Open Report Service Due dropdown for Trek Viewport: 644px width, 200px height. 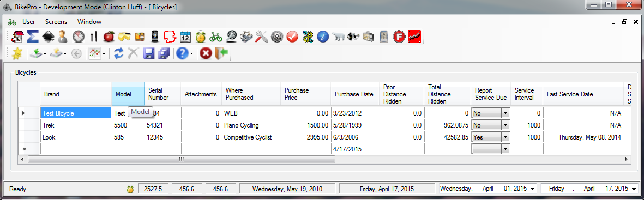tap(505, 125)
